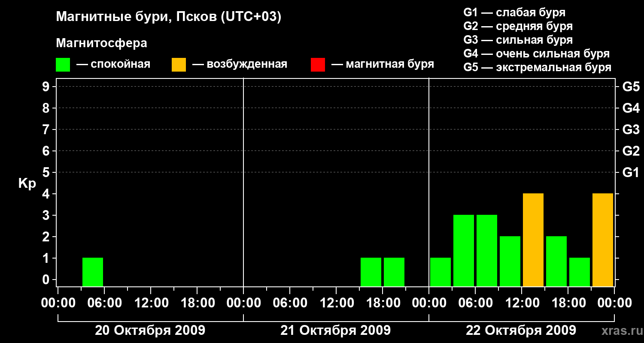Click the G5 label on right axis
This screenshot has width=644, height=343.
click(x=631, y=87)
